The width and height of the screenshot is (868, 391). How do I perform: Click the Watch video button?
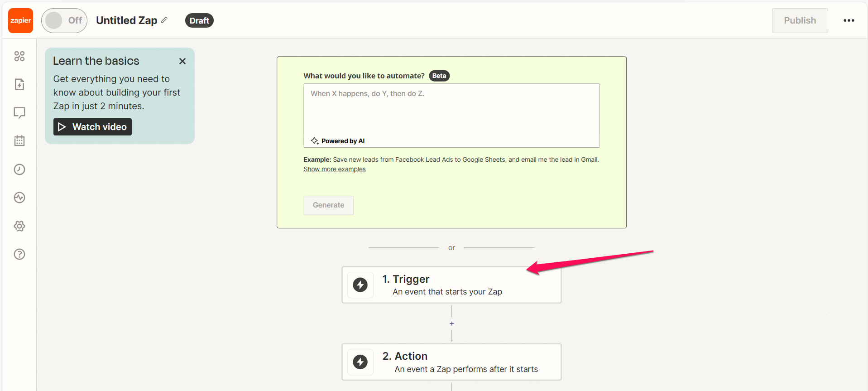pos(92,127)
